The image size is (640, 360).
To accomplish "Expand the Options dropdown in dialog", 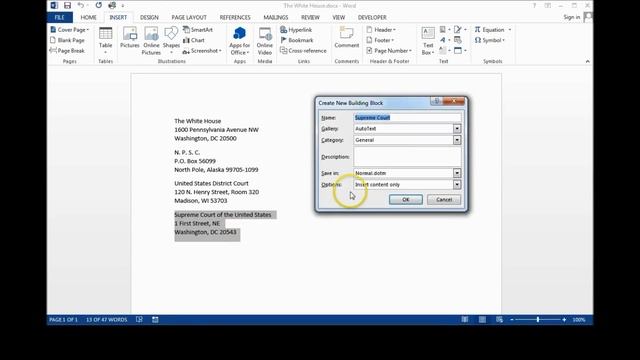I will (457, 184).
